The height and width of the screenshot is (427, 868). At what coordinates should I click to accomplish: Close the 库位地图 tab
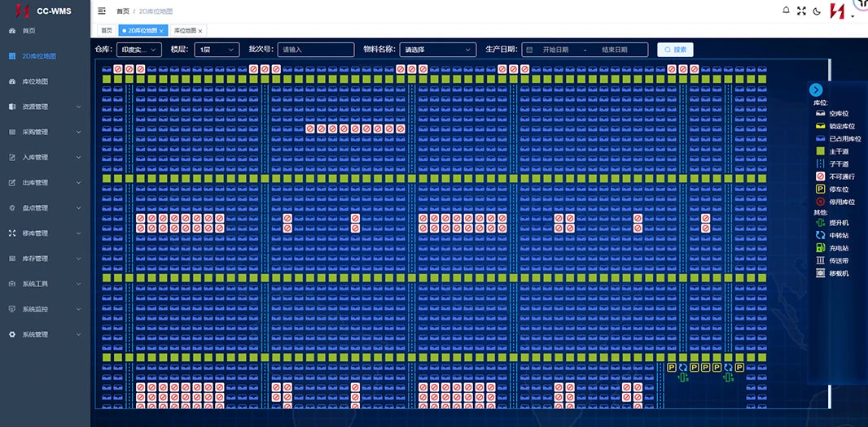(199, 31)
